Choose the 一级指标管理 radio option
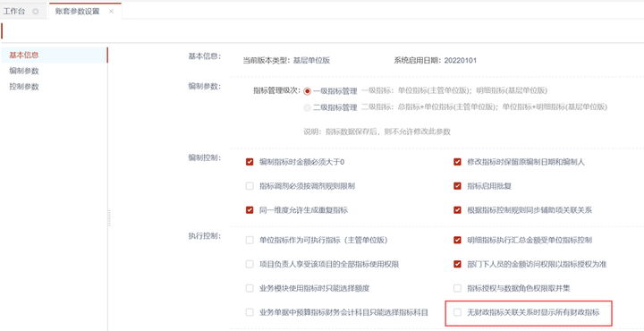The width and height of the screenshot is (644, 331). tap(307, 91)
